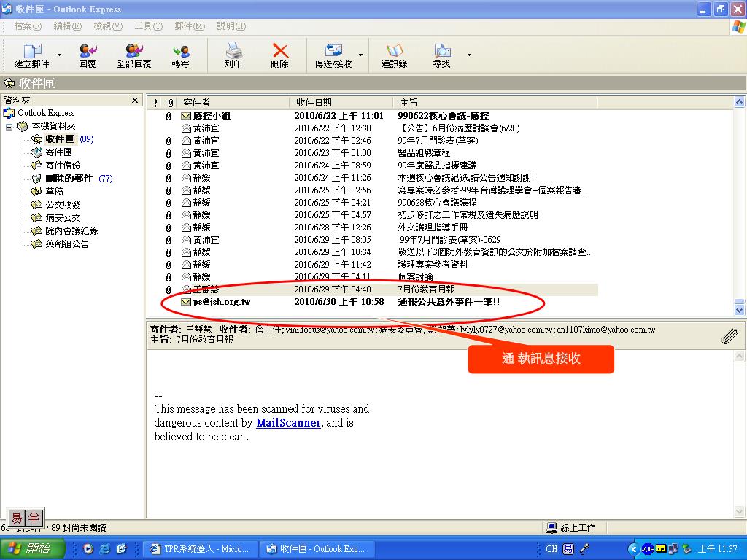Select the Outlook Express root tree item
Screen dimensions: 747x560
pyautogui.click(x=39, y=113)
